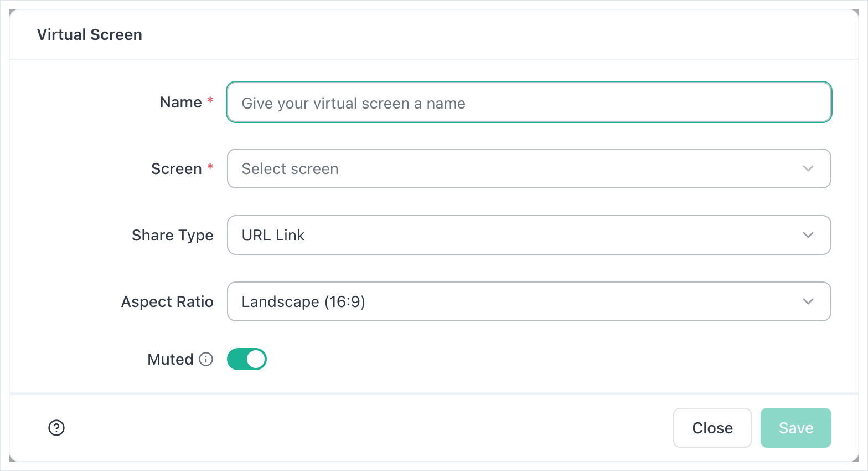Click the Screen field label
This screenshot has height=471, width=868.
point(177,168)
